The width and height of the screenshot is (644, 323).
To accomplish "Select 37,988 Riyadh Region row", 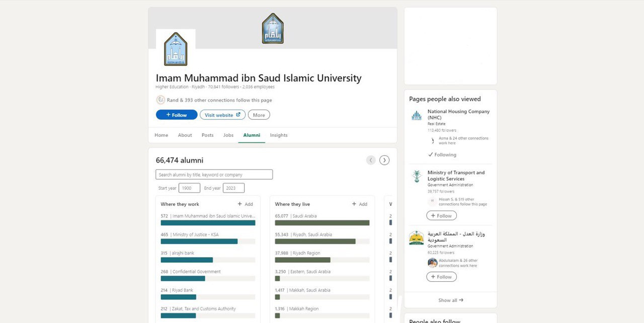I will 322,257.
